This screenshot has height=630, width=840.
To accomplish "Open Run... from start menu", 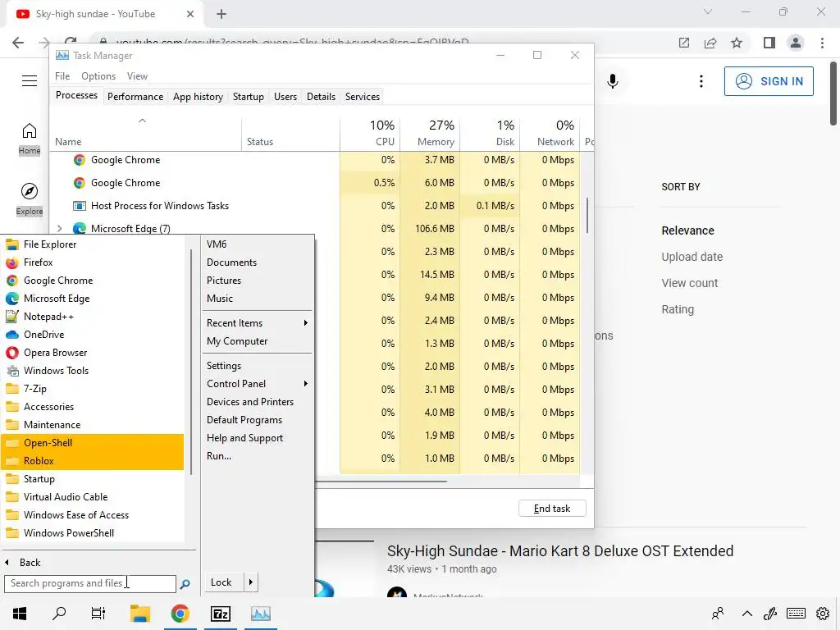I will tap(219, 456).
